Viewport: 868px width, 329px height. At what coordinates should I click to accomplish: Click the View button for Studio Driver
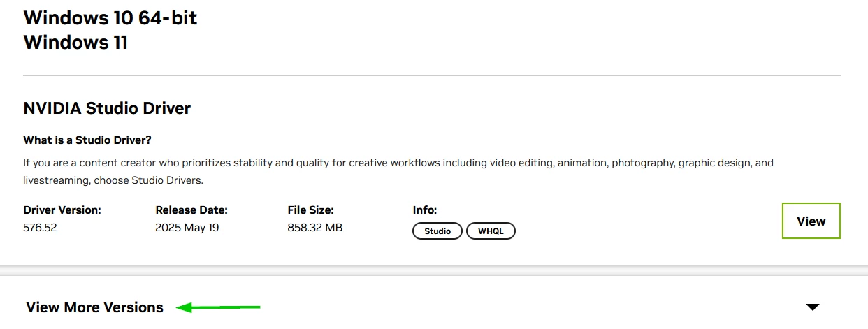[811, 221]
